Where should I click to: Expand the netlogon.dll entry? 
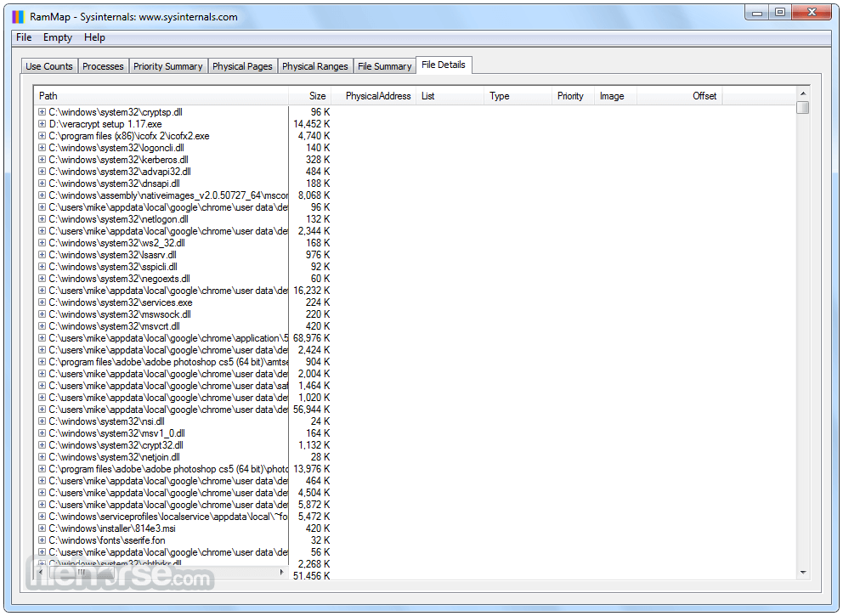tap(42, 218)
